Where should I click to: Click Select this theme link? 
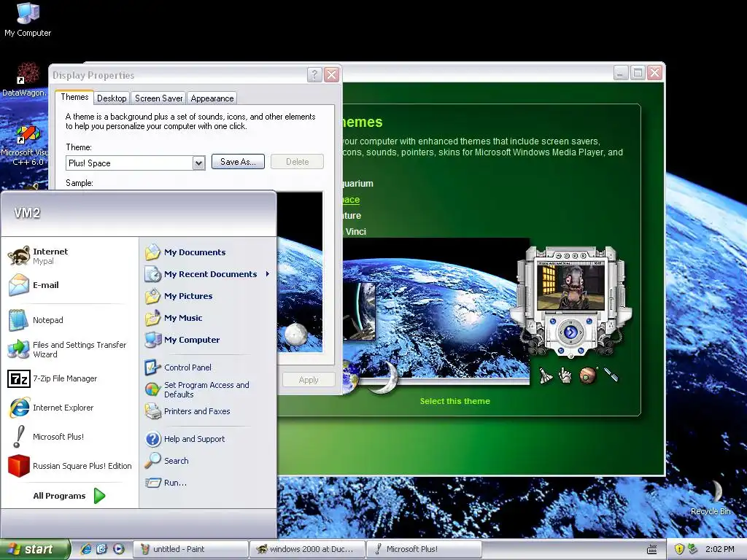[x=455, y=401]
